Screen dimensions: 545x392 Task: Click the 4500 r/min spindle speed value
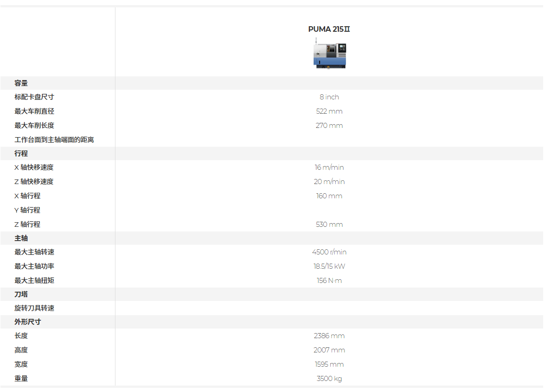pyautogui.click(x=329, y=252)
